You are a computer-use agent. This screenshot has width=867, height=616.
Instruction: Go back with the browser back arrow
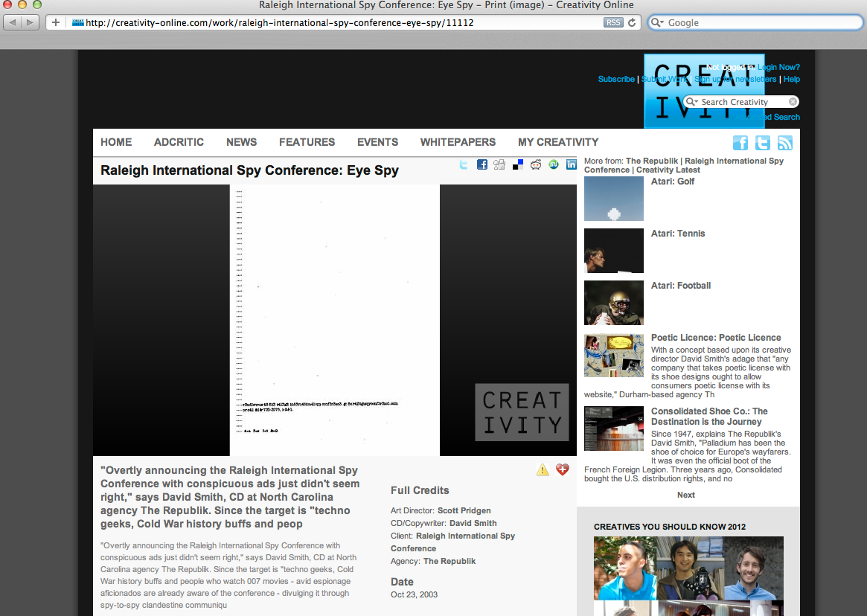coord(13,22)
